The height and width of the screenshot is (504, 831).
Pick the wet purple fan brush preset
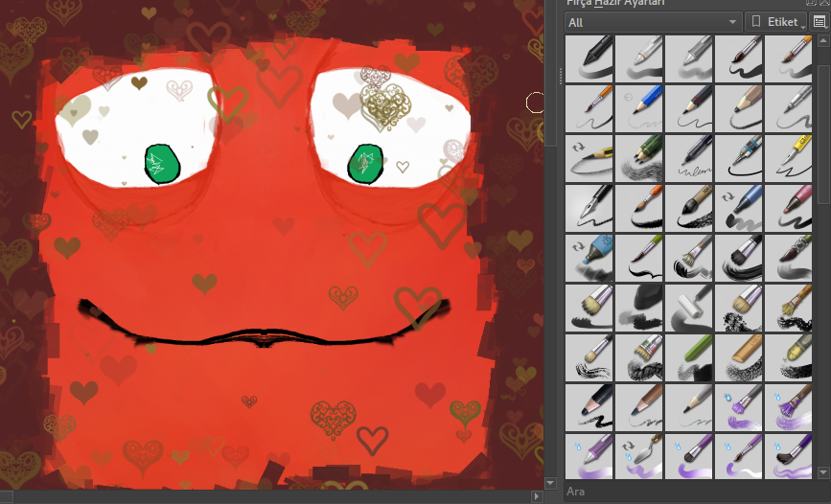788,407
